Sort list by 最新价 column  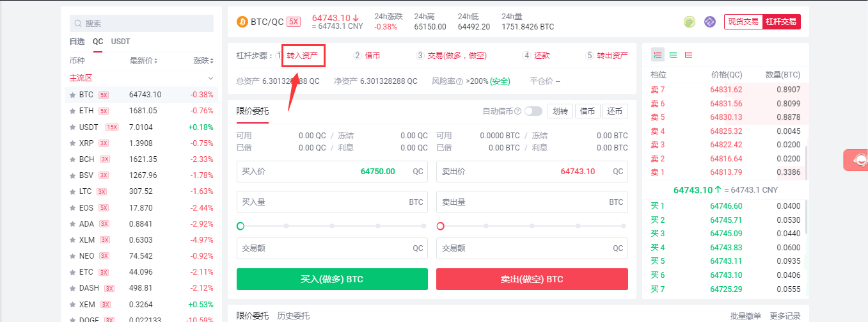144,61
